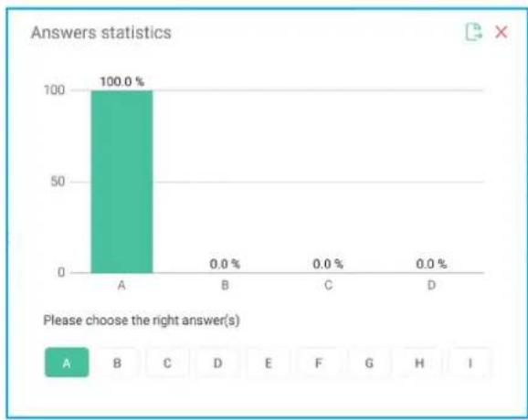Viewport: 528px width, 420px height.
Task: Click the 0.0 % label for answer D
Action: tap(431, 264)
